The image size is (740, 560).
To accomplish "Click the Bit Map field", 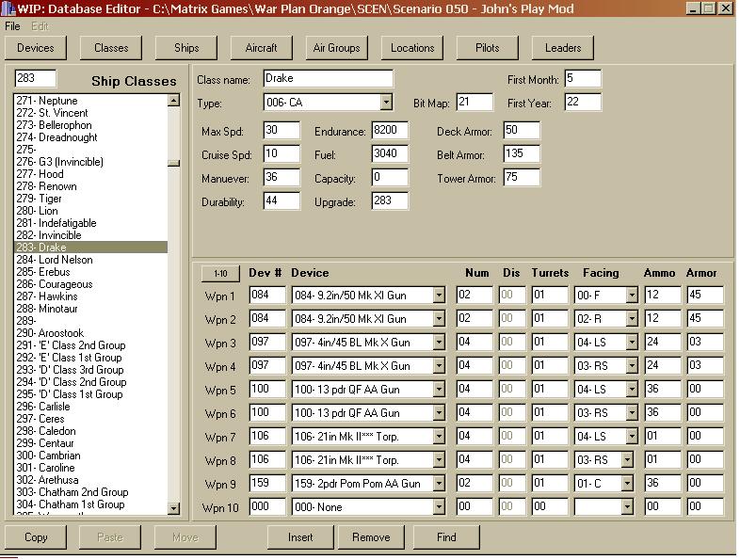I will tap(475, 102).
